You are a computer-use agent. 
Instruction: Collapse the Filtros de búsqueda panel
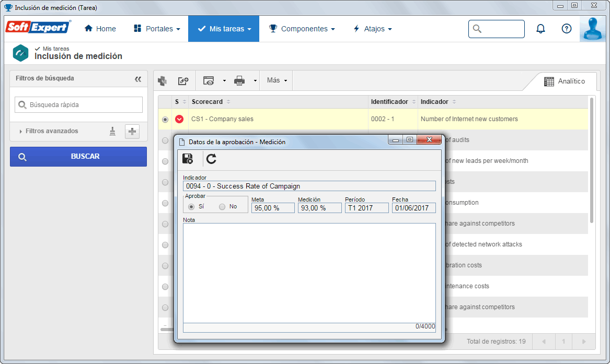137,79
